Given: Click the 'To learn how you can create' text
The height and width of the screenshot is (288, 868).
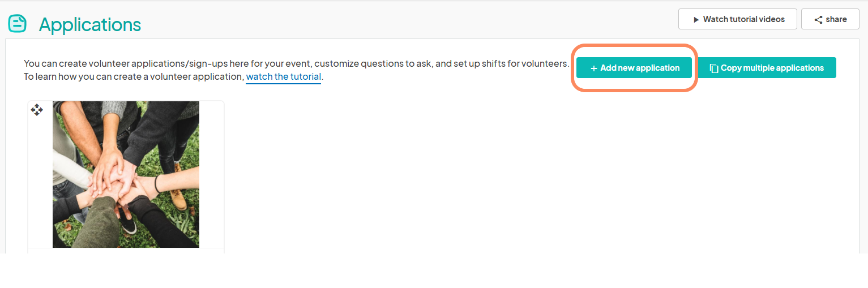Looking at the screenshot, I should 77,76.
